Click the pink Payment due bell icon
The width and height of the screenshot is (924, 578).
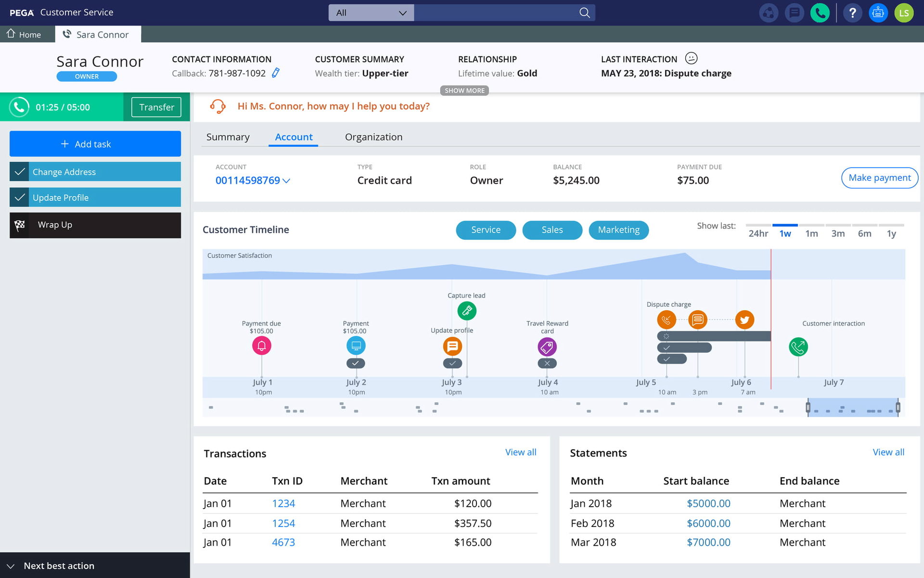tap(262, 346)
